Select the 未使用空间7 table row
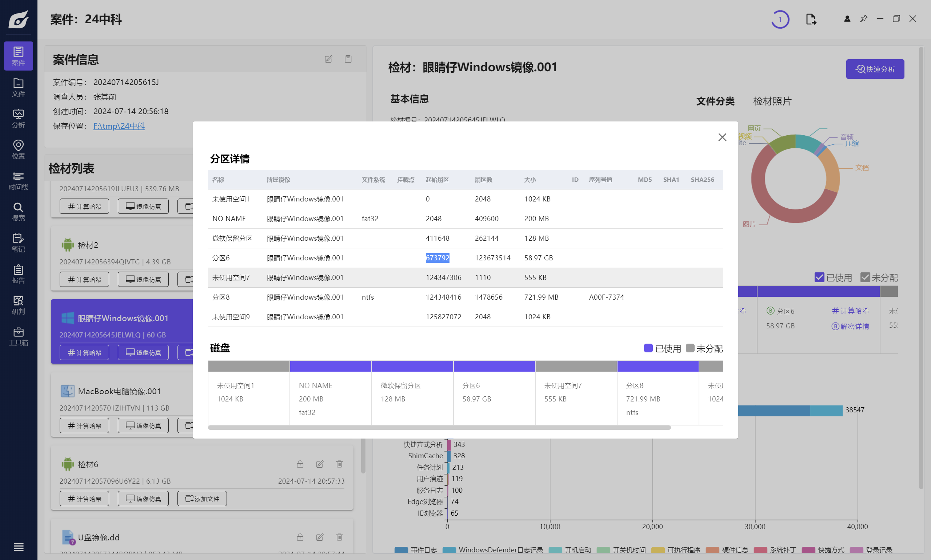This screenshot has width=931, height=560. coord(465,278)
